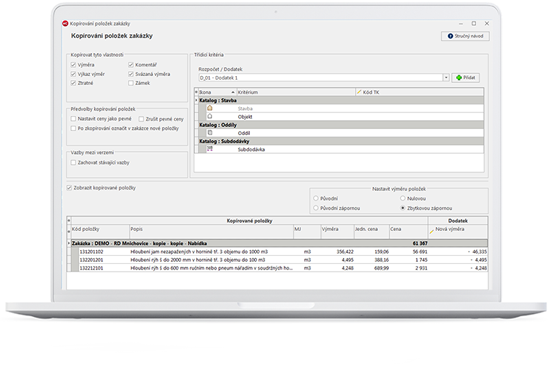Select item row 132201201
Screen dimensions: 550x382
pos(277,260)
